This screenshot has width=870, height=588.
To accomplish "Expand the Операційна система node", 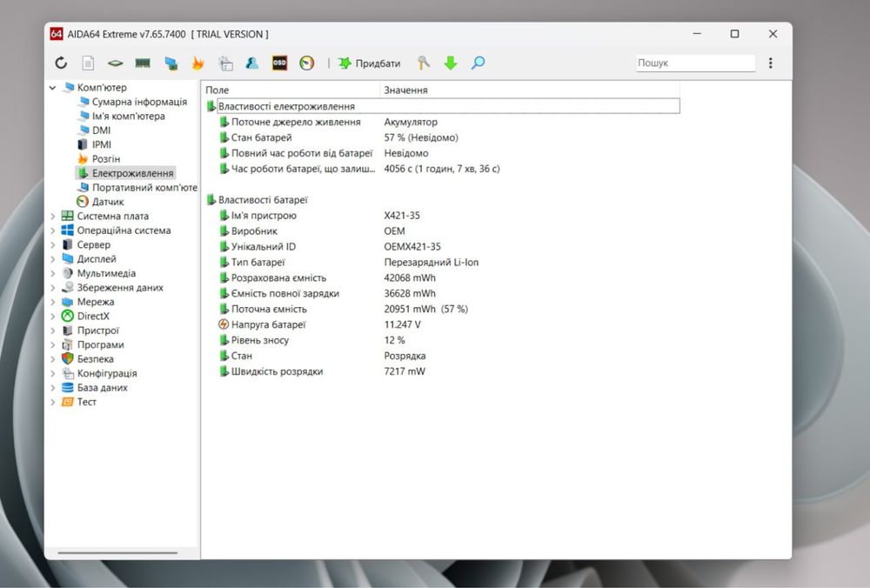I will point(53,231).
